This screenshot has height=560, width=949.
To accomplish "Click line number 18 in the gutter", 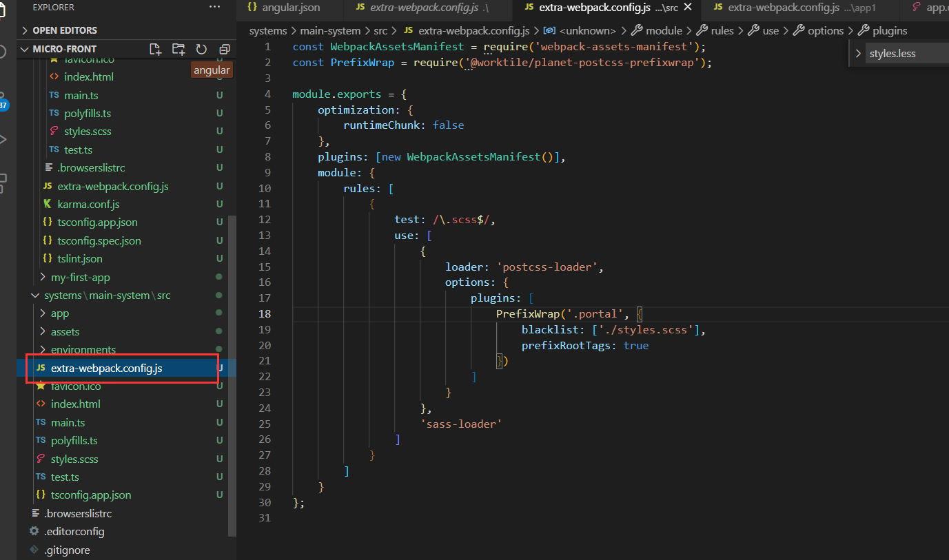I will pos(265,313).
